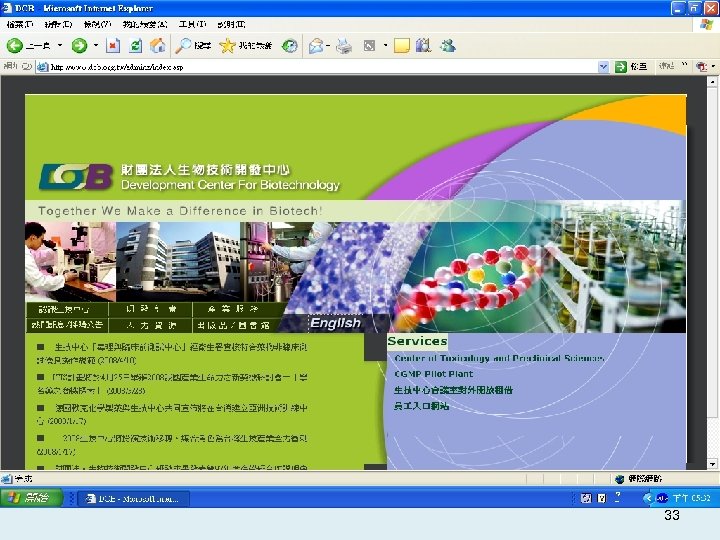
Task: Click the top-left green navigation button
Action: tap(67, 309)
